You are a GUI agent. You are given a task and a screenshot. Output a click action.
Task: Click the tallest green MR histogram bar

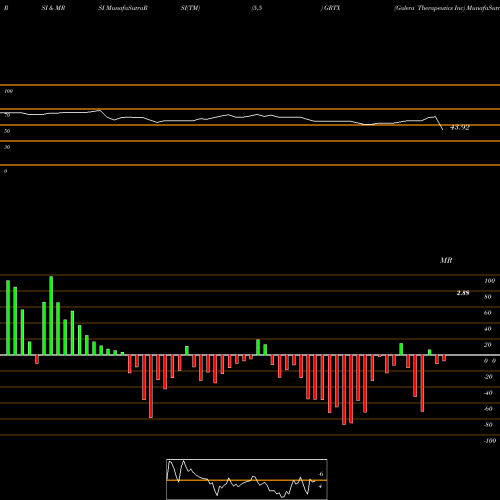pyautogui.click(x=51, y=315)
